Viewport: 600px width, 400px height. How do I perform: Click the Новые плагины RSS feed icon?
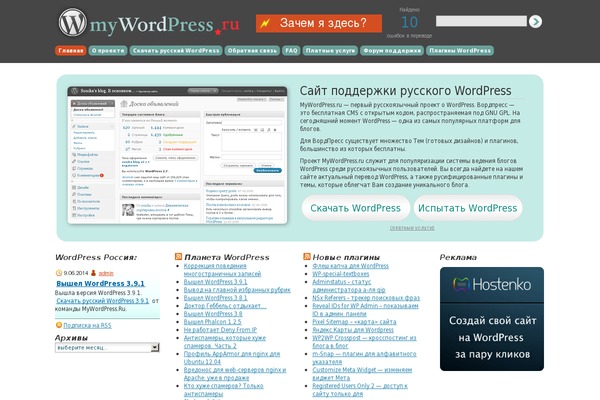point(307,256)
